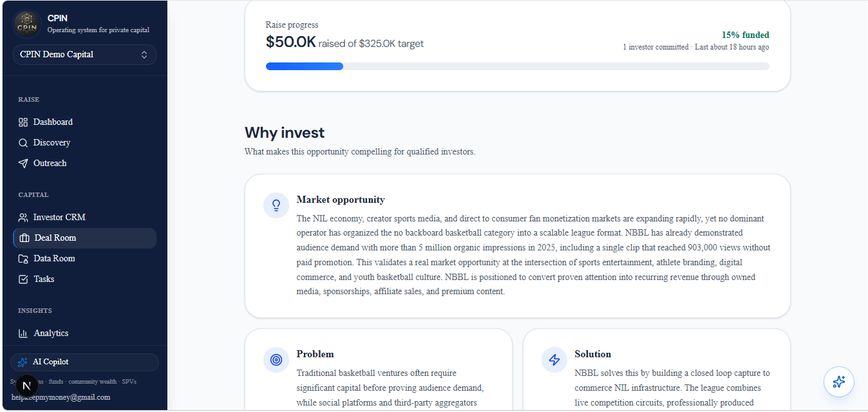Open the Analytics page
Viewport: 868px width, 412px height.
(x=84, y=333)
